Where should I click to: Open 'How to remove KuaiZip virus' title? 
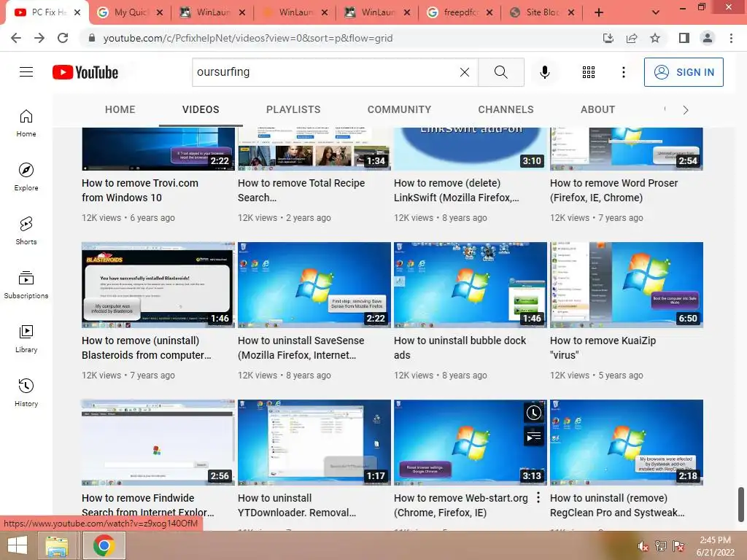[603, 348]
